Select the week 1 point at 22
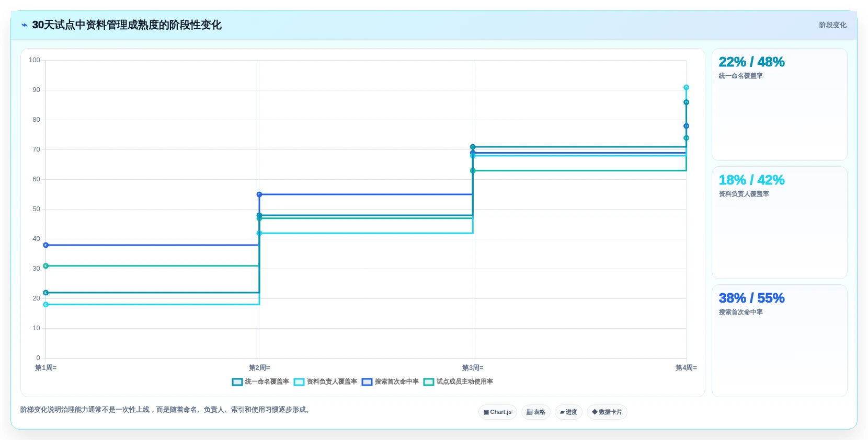The image size is (868, 440). coord(46,293)
